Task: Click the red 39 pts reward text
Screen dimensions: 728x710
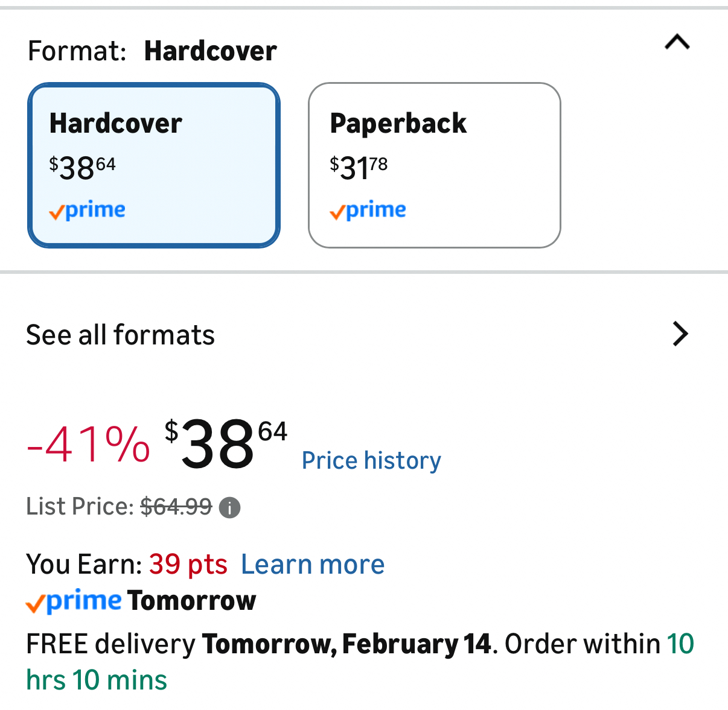Action: click(x=188, y=565)
